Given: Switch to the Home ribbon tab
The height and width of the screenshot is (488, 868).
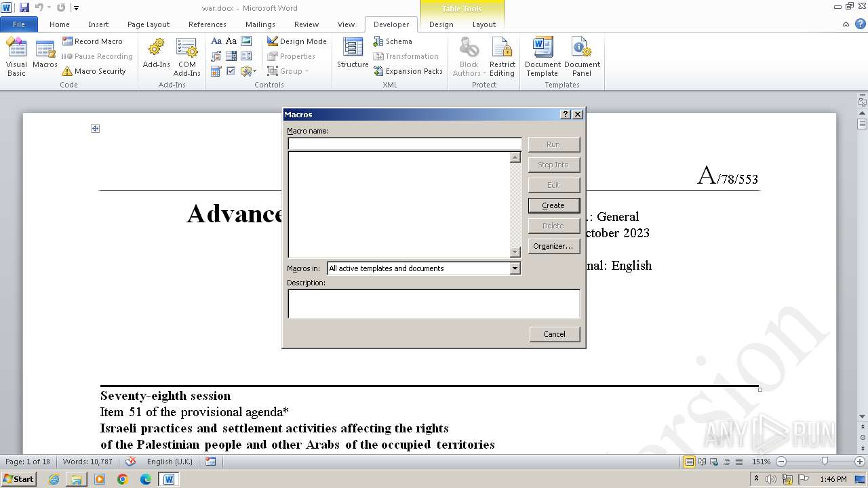Looking at the screenshot, I should coord(60,24).
